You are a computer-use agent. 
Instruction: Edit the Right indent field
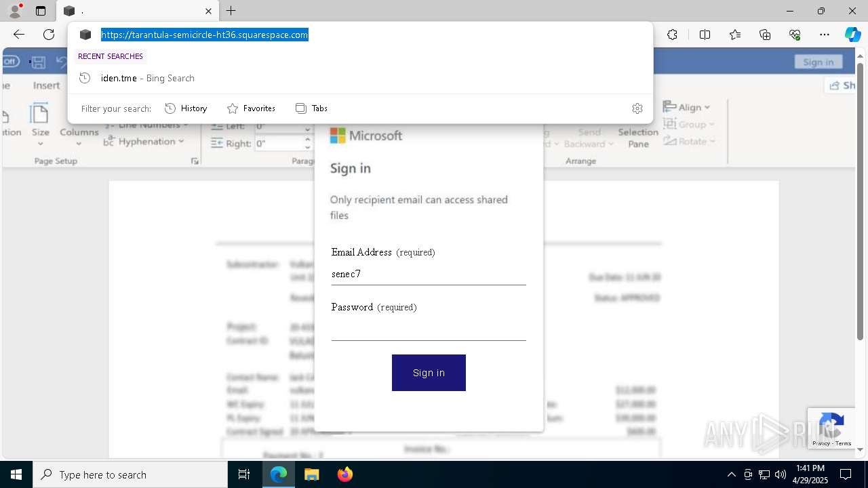[x=279, y=144]
